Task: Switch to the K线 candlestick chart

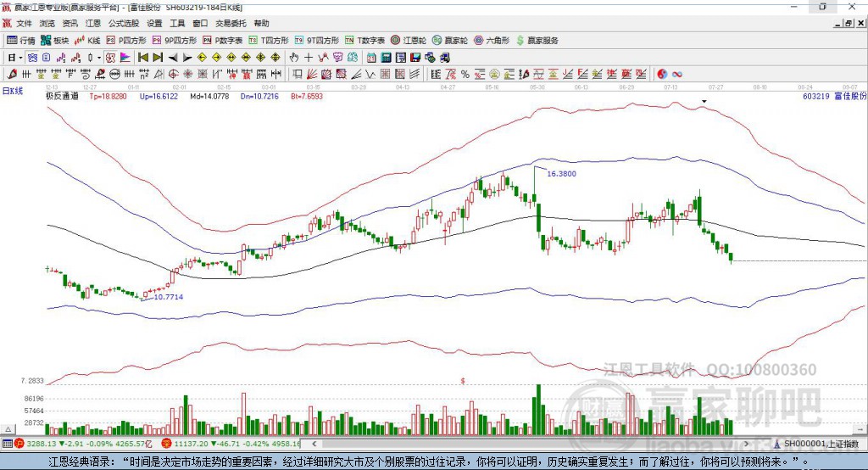Action: pyautogui.click(x=87, y=41)
